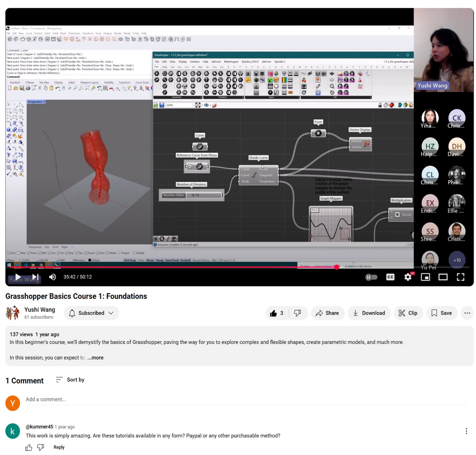This screenshot has width=476, height=455.
Task: Expand the description with ...more
Action: [x=95, y=358]
